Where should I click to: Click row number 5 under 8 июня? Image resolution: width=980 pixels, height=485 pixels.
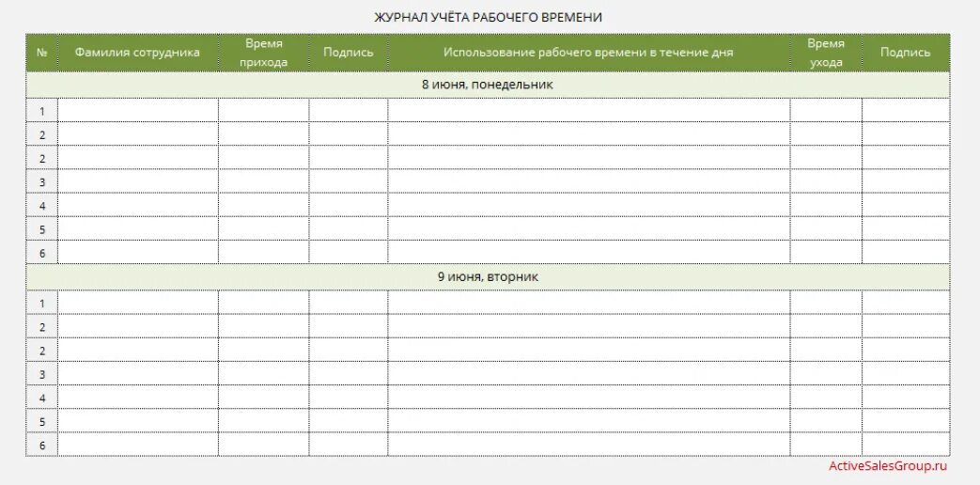(42, 229)
